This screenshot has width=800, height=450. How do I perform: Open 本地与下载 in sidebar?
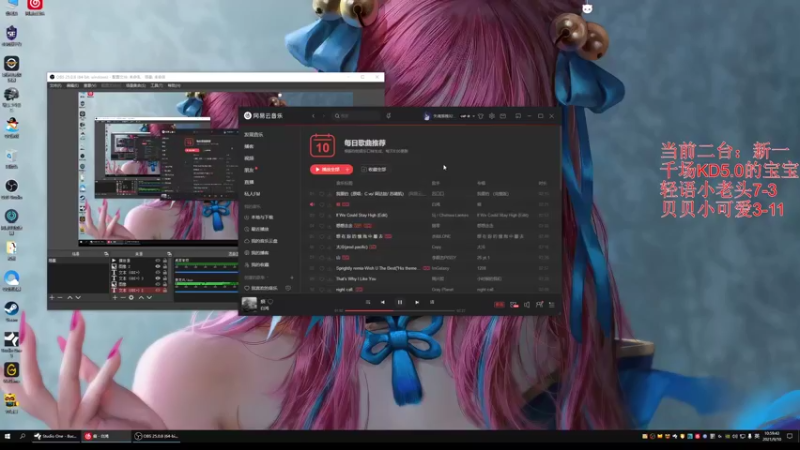point(259,217)
